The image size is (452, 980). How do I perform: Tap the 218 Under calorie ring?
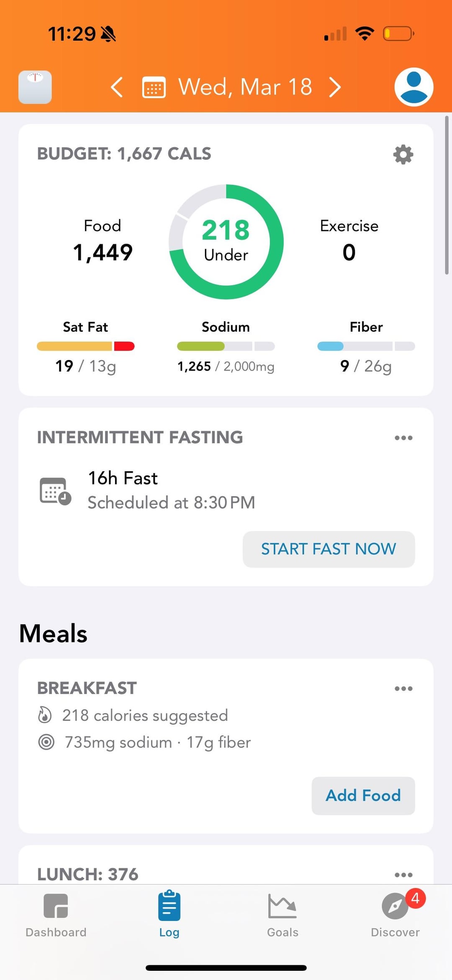point(226,242)
